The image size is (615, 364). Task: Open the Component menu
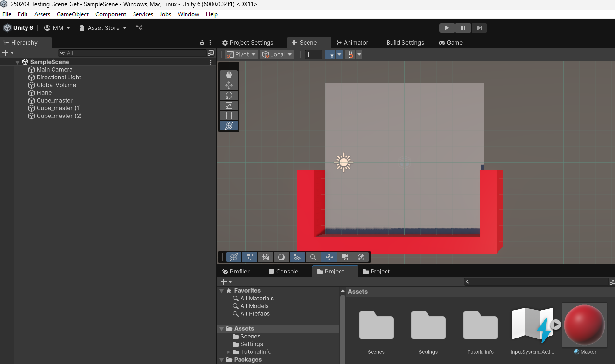111,14
